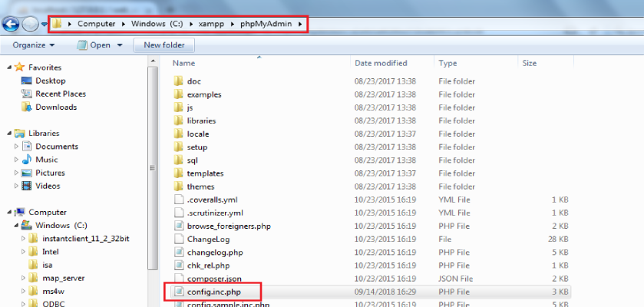
Task: Click the New folder button
Action: 164,45
